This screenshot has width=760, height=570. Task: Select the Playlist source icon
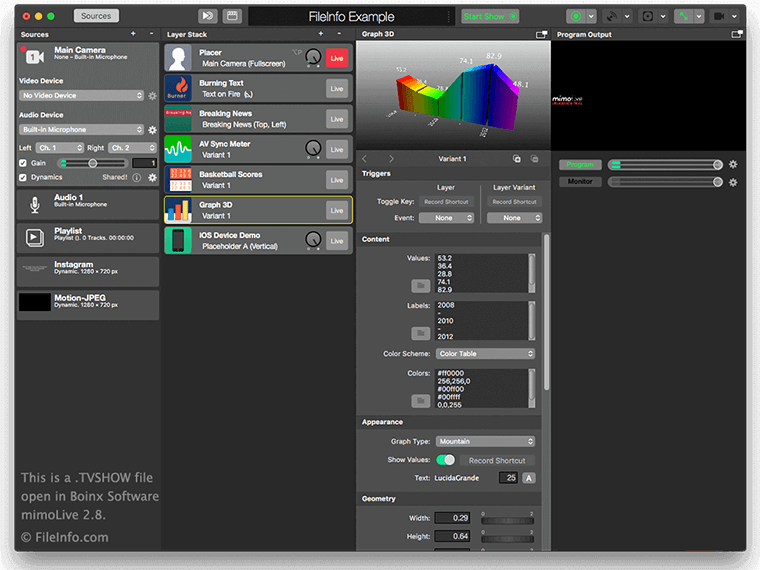coord(35,237)
